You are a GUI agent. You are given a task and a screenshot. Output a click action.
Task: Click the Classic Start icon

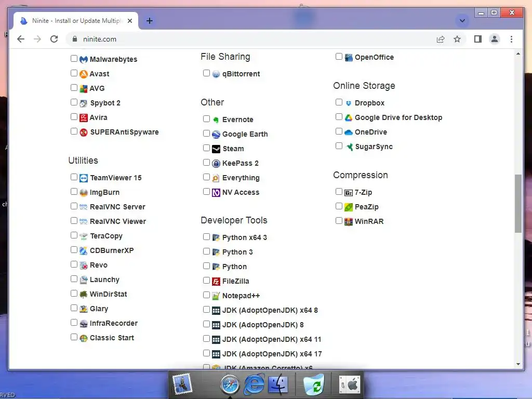pos(84,338)
